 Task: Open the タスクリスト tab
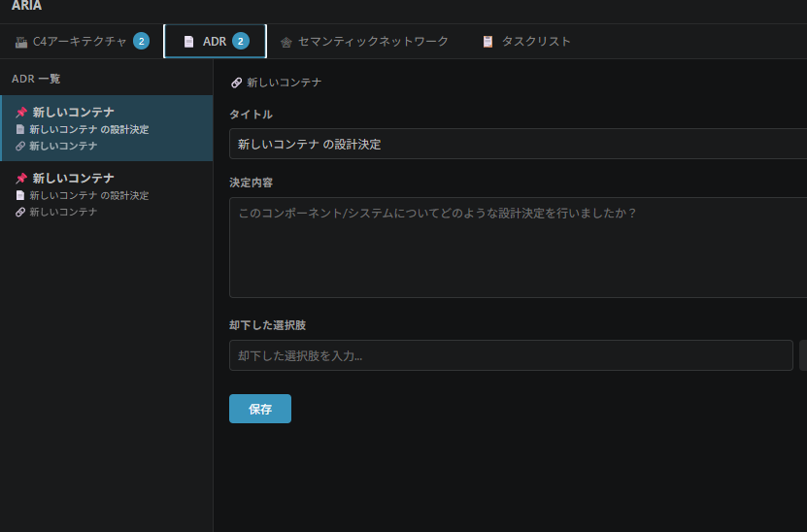526,41
